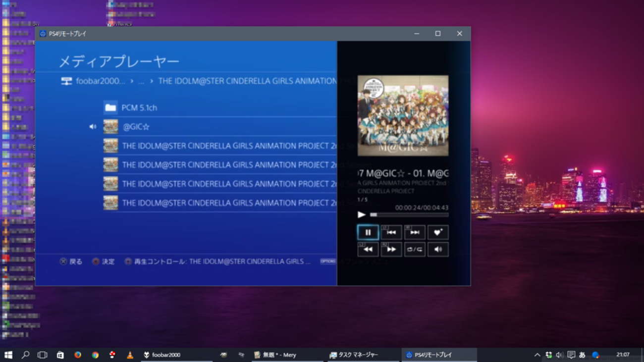Click the now-playing speaker icon beside @GIC☆
The height and width of the screenshot is (362, 644).
click(x=93, y=127)
